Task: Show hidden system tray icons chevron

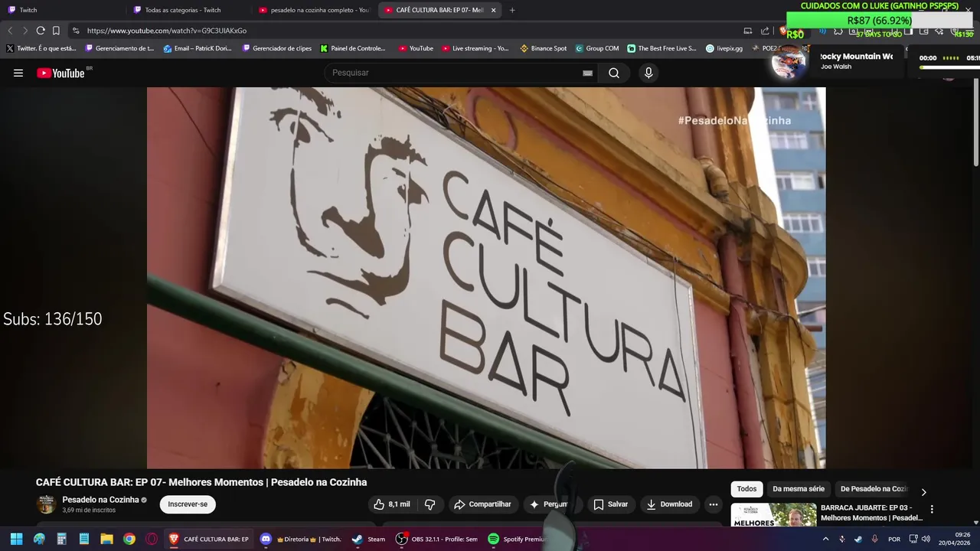Action: point(825,539)
